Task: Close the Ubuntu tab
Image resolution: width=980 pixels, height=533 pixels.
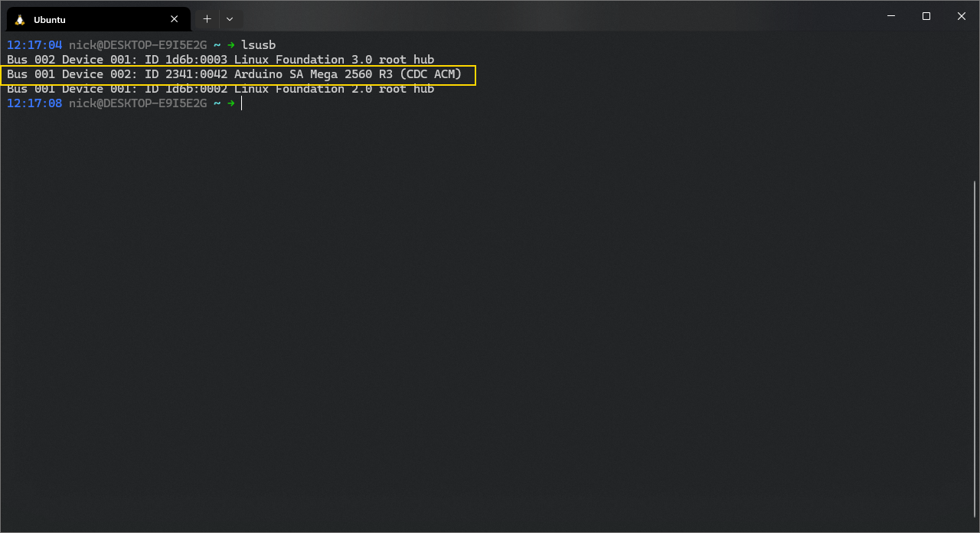Action: point(175,19)
